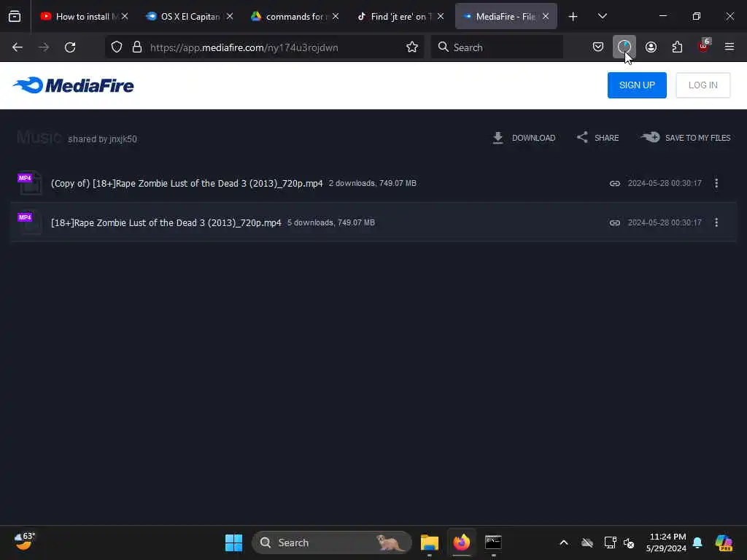Go forward to the next page
This screenshot has height=560, width=747.
[44, 47]
